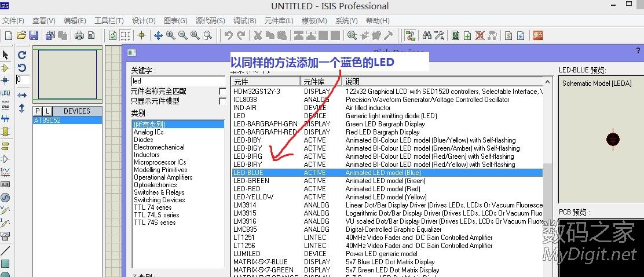The height and width of the screenshot is (277, 644).
Task: Select TTL 74LS series category
Action: [156, 215]
